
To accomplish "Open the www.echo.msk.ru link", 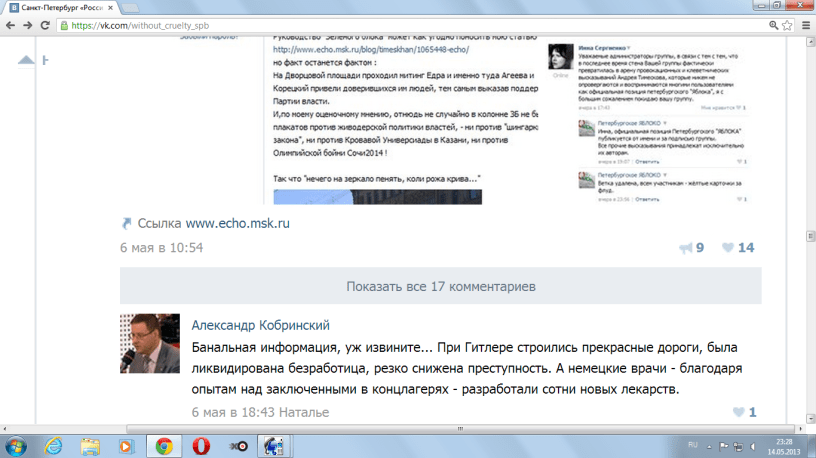I will coord(237,223).
